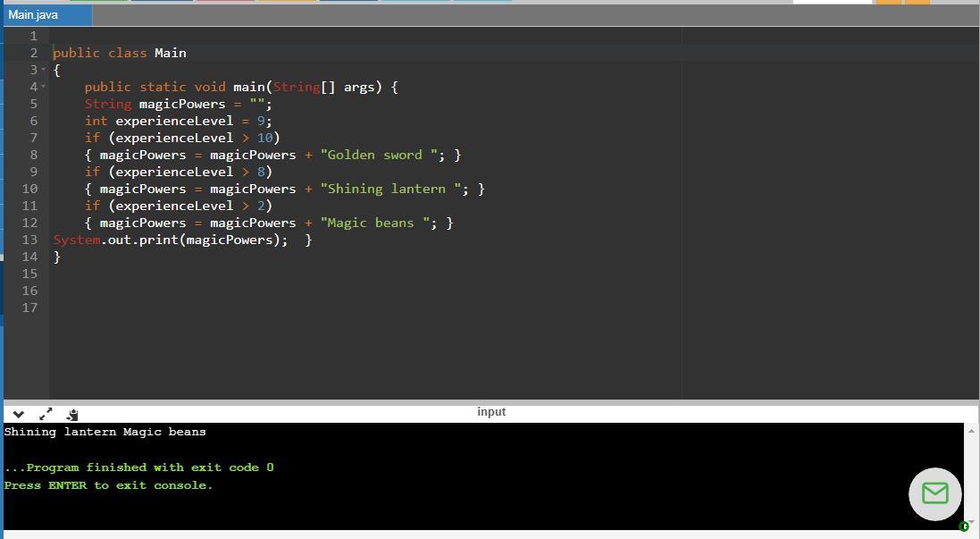Click 'Press ENTER to exit console.' text

(108, 485)
